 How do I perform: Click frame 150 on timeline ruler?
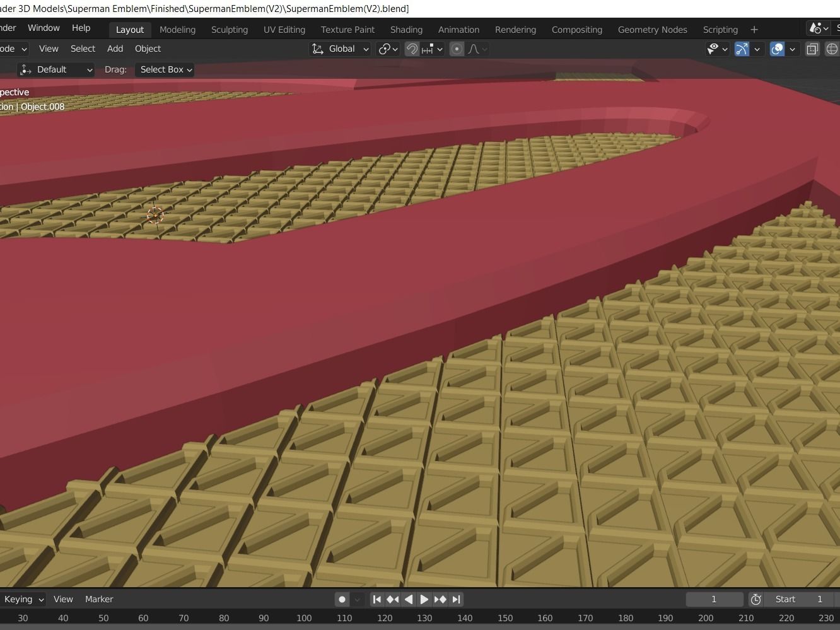[505, 618]
